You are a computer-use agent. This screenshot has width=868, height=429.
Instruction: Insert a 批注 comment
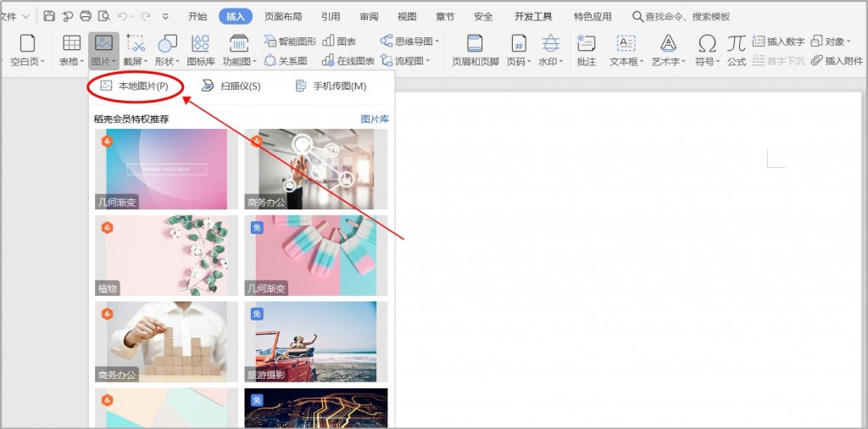(x=586, y=50)
